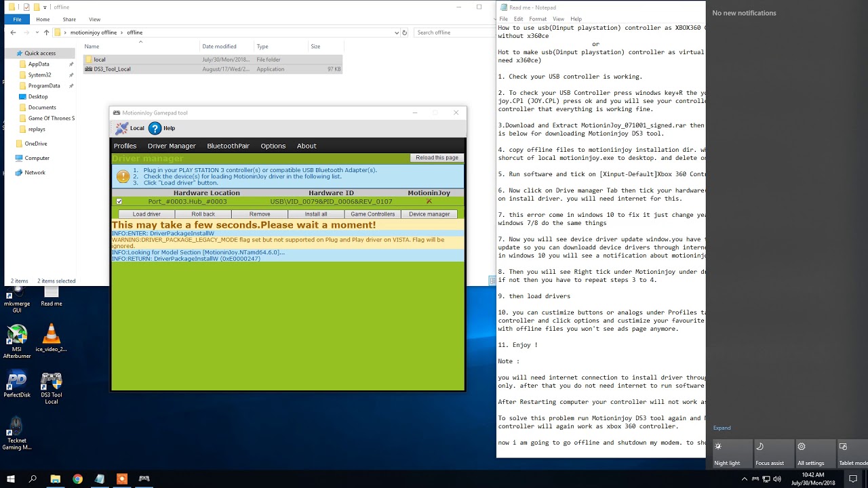Open Tecknet Gaming Mouse desktop shortcut
868x488 pixels.
click(16, 432)
